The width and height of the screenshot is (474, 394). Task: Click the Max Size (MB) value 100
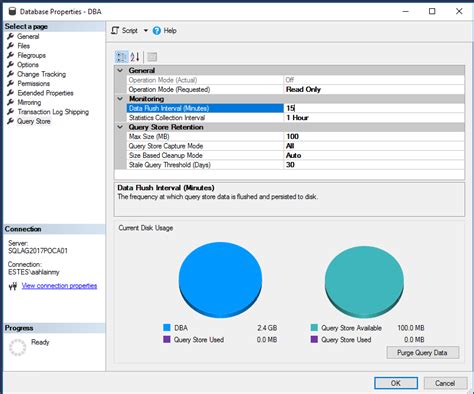[374, 137]
